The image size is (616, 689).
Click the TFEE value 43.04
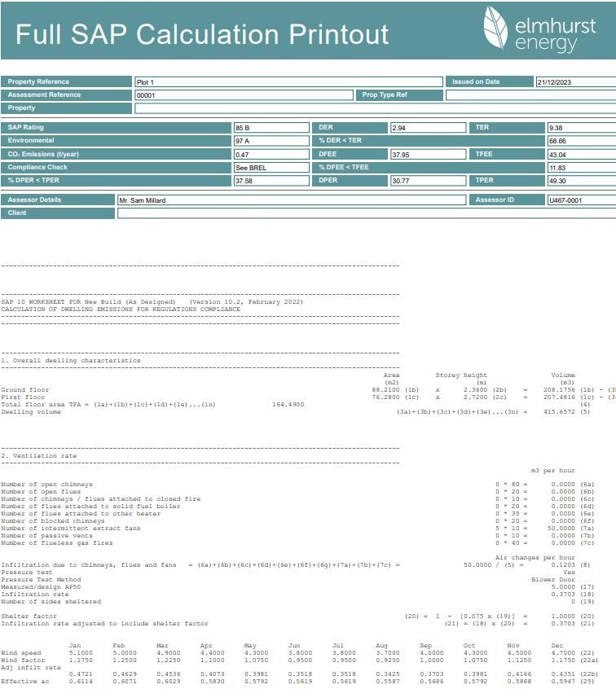pos(580,155)
